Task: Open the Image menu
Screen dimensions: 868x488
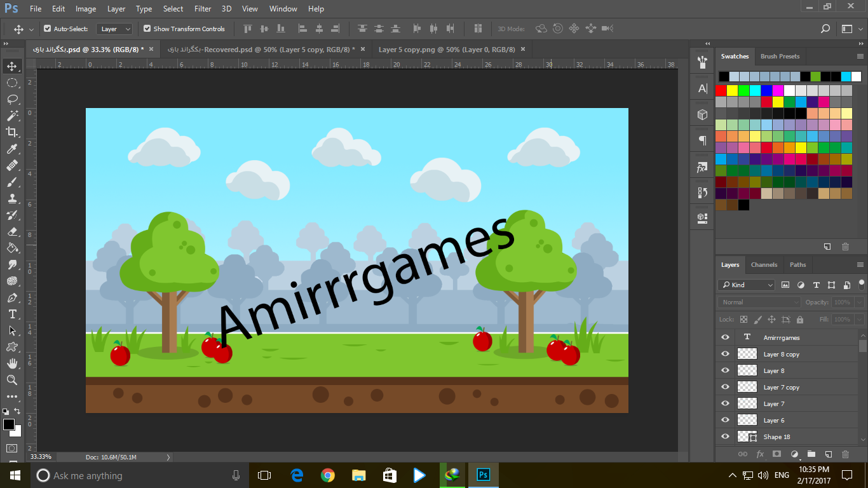Action: click(86, 9)
